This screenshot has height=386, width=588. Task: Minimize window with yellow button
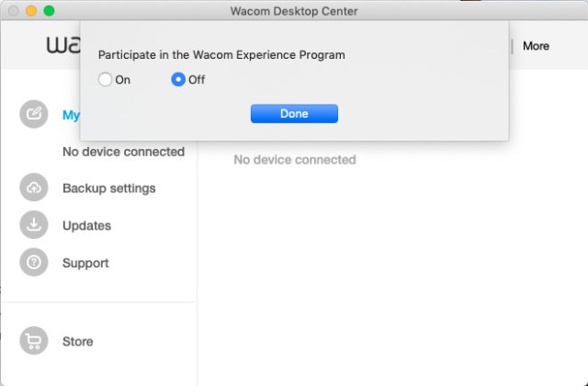coord(31,11)
